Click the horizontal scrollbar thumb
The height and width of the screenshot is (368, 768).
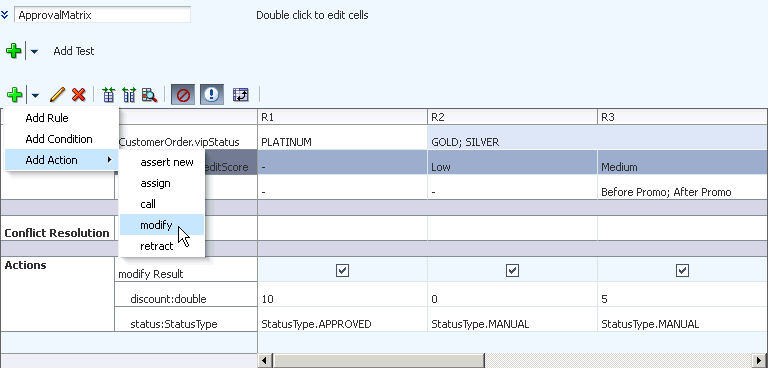(378, 360)
